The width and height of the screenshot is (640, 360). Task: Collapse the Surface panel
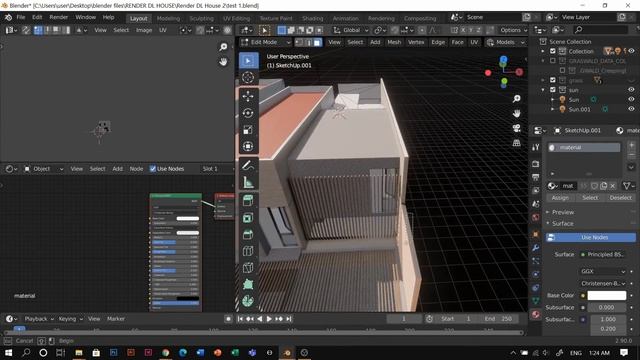point(562,224)
